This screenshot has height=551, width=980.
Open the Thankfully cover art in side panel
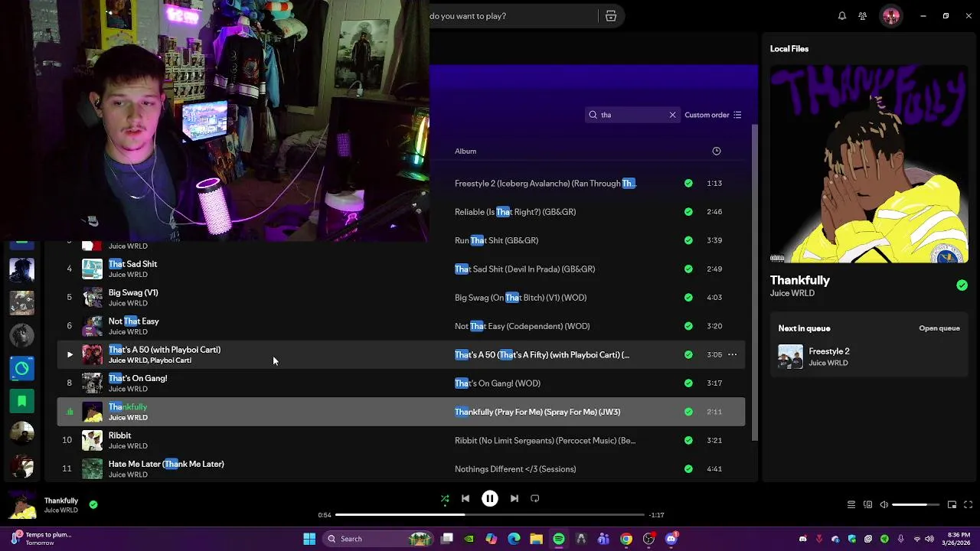(x=869, y=164)
